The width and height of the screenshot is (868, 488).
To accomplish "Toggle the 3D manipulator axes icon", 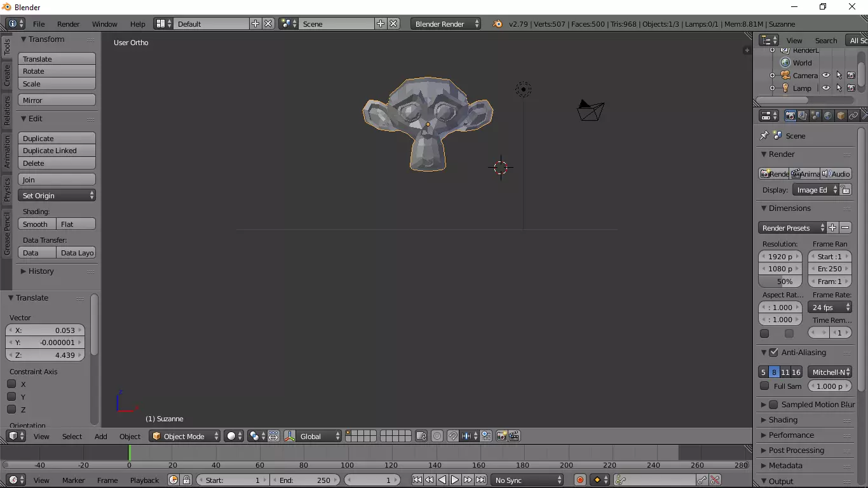I will pos(290,436).
